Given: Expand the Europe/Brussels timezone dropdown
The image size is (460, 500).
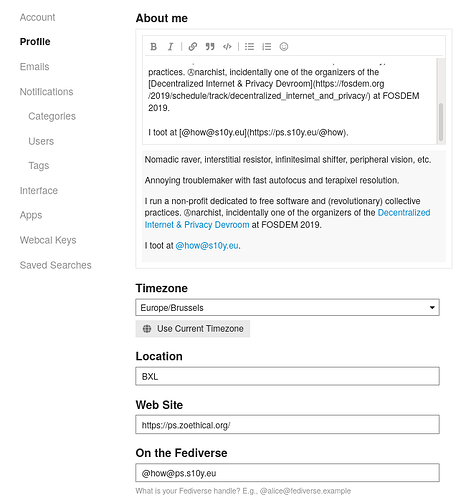Looking at the screenshot, I should click(287, 307).
